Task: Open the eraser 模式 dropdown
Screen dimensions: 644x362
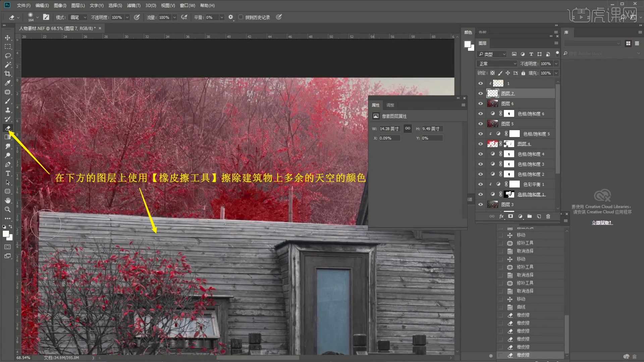Action: 78,17
